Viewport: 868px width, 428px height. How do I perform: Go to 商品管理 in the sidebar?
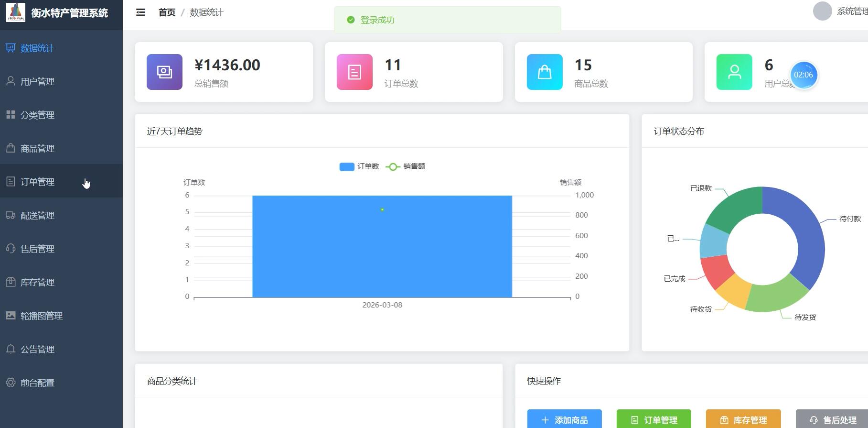pos(61,148)
